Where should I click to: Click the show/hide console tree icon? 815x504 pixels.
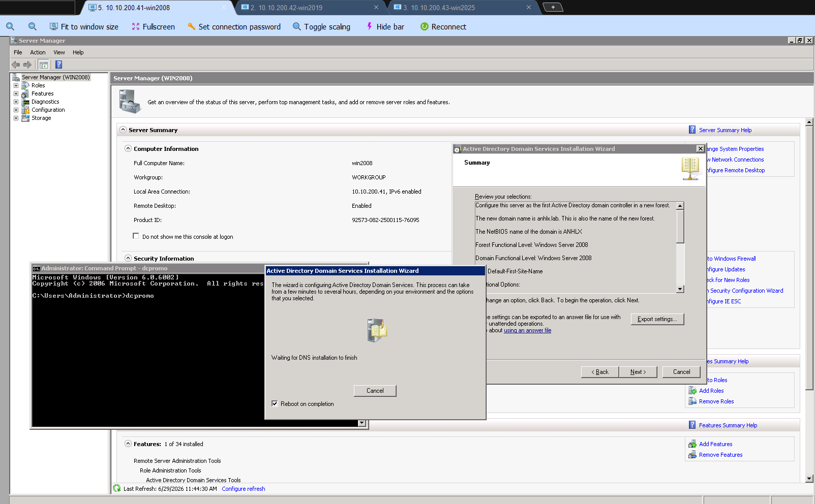pyautogui.click(x=44, y=65)
